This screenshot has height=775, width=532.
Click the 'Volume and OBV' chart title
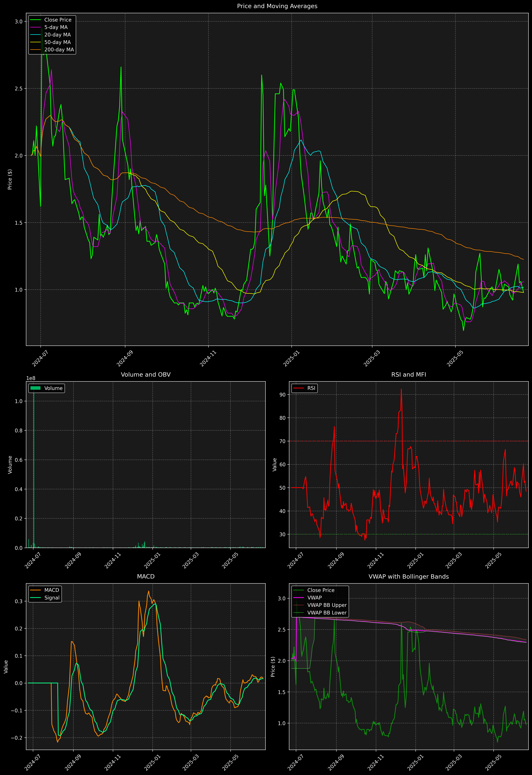pyautogui.click(x=146, y=374)
